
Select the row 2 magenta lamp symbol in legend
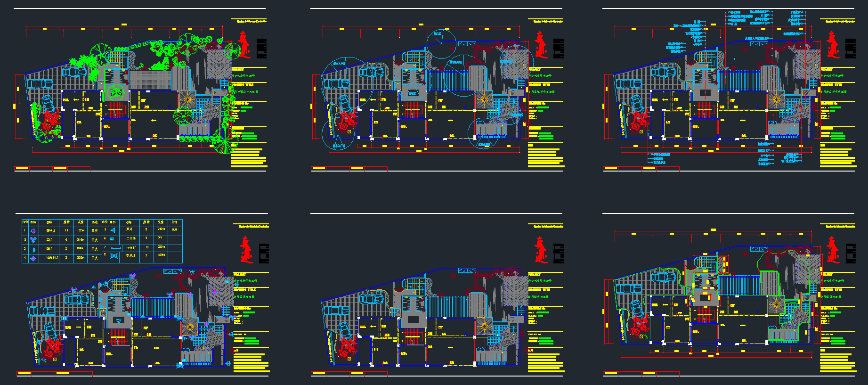(33, 240)
